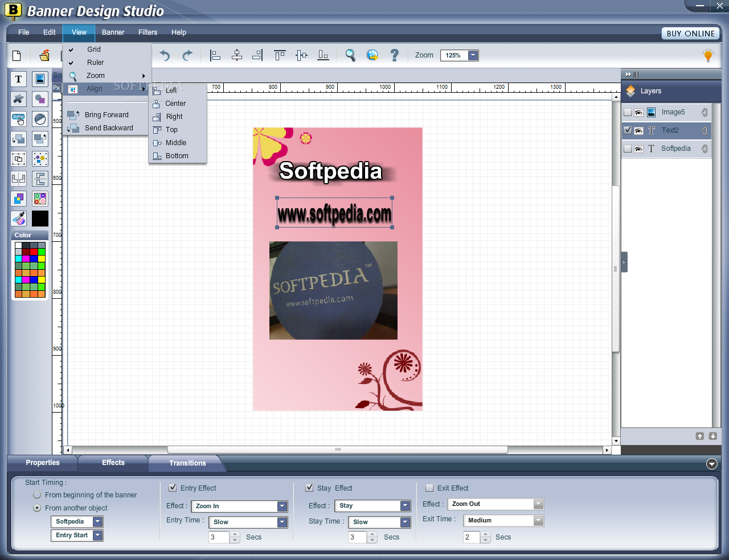729x560 pixels.
Task: Collapse the bottom properties panel
Action: coord(712,464)
